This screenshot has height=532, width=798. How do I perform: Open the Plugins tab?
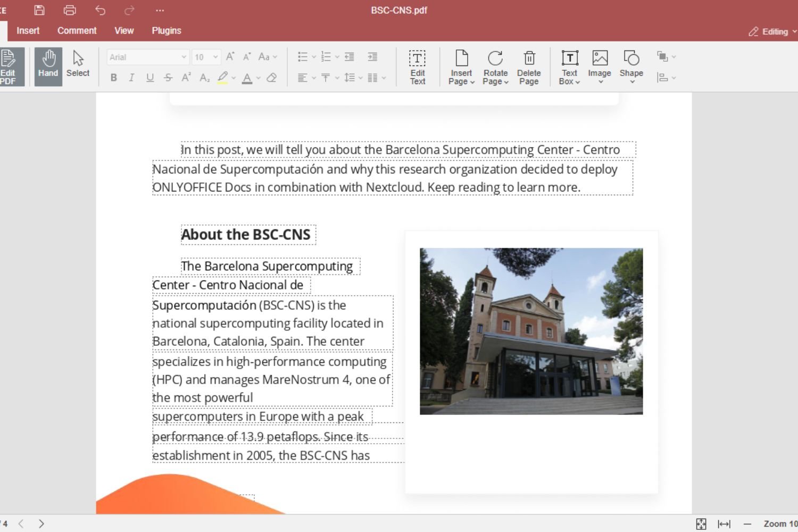[167, 31]
